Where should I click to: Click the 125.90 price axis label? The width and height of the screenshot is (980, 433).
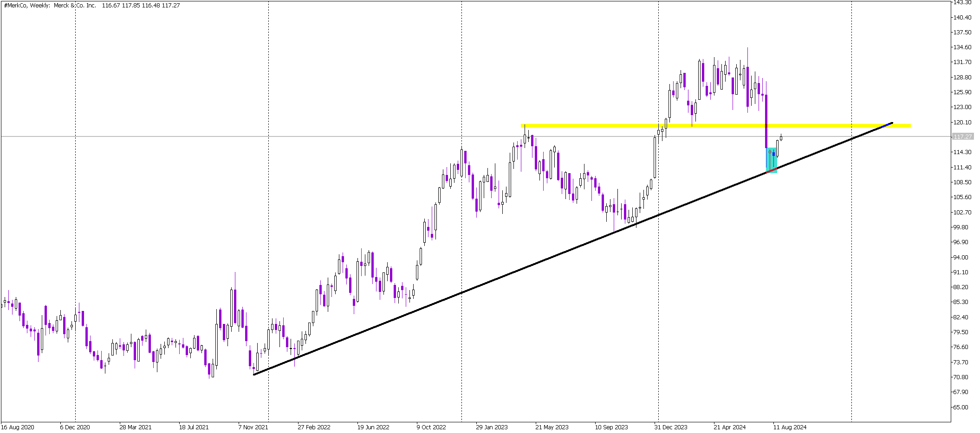click(x=962, y=92)
